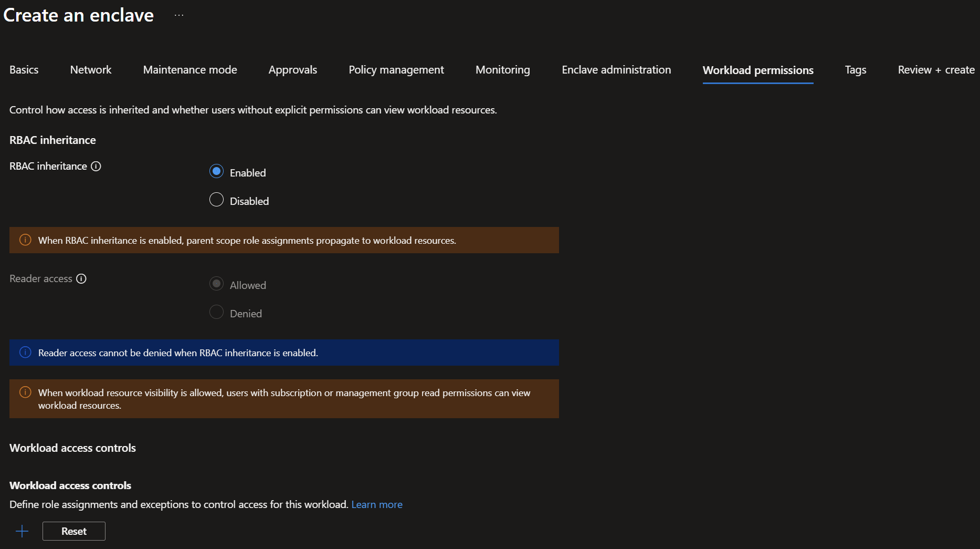Click the 'RBAC inheritance' section heading
The image size is (980, 549).
tap(52, 140)
